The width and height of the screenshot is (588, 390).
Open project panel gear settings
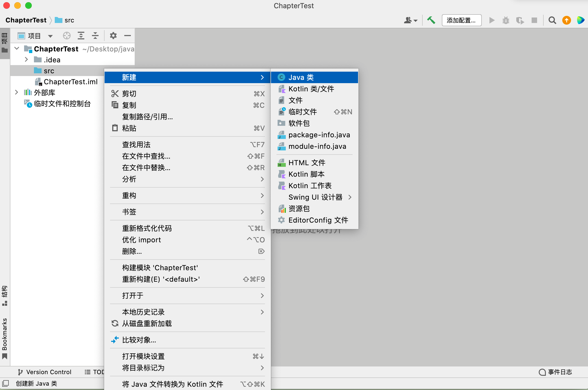(x=113, y=36)
